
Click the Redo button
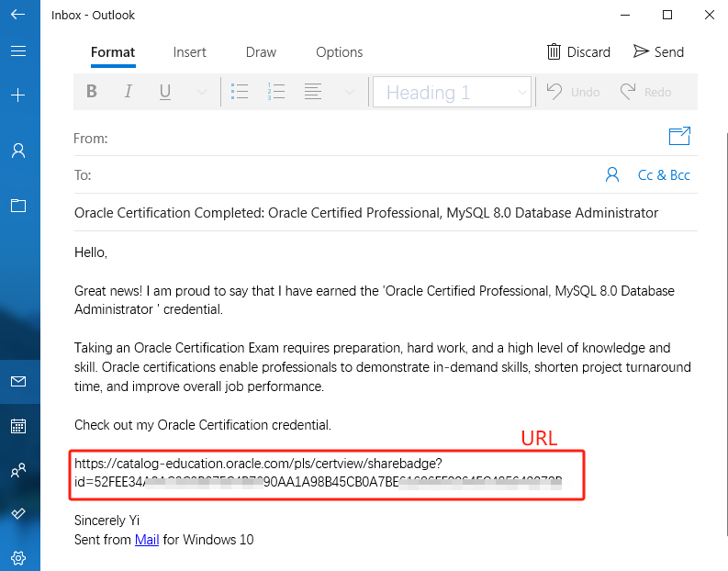coord(645,92)
